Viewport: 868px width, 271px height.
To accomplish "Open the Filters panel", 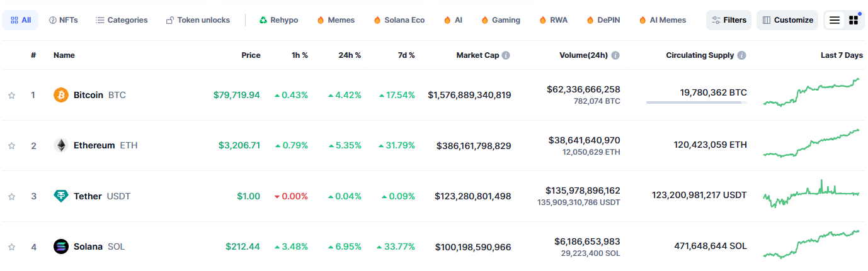I will (729, 20).
